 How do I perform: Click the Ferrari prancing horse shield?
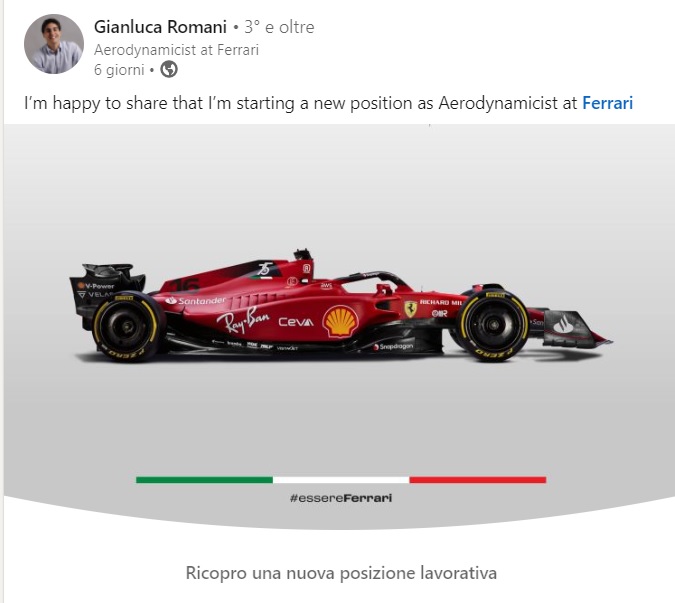pyautogui.click(x=410, y=309)
